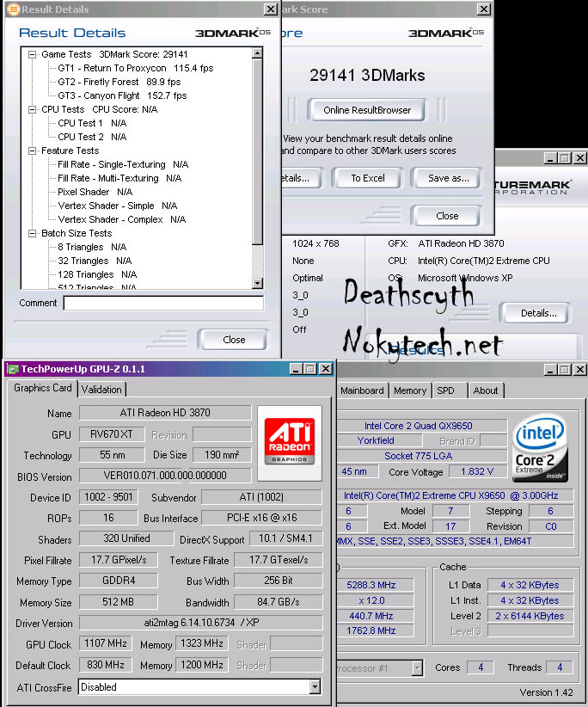Click the Intel Core 2 Quad QX9650 name field

tap(421, 426)
